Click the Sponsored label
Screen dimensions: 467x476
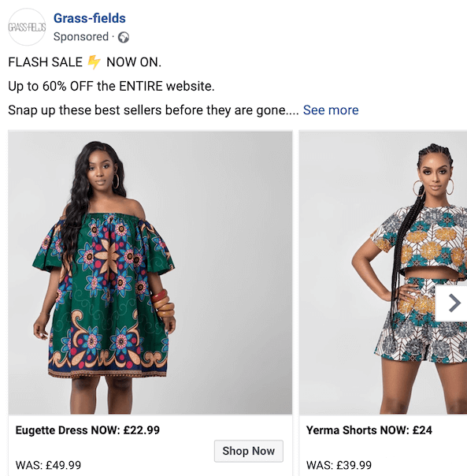(81, 37)
